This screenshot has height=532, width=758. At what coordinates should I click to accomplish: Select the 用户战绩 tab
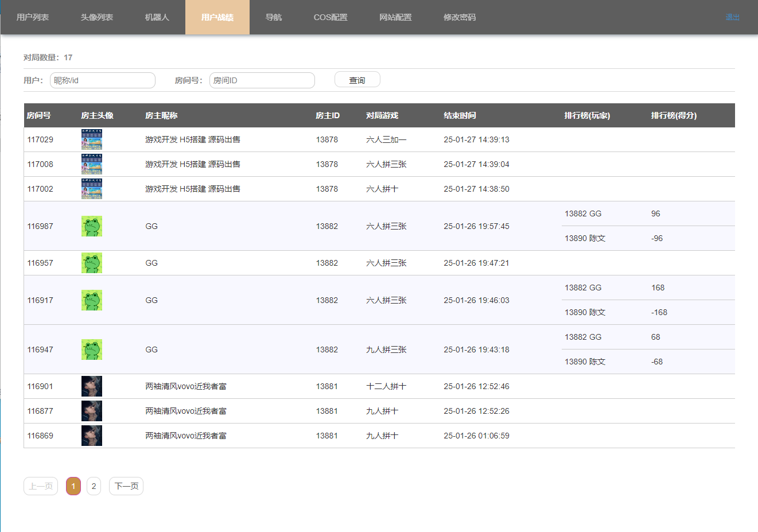coord(217,17)
